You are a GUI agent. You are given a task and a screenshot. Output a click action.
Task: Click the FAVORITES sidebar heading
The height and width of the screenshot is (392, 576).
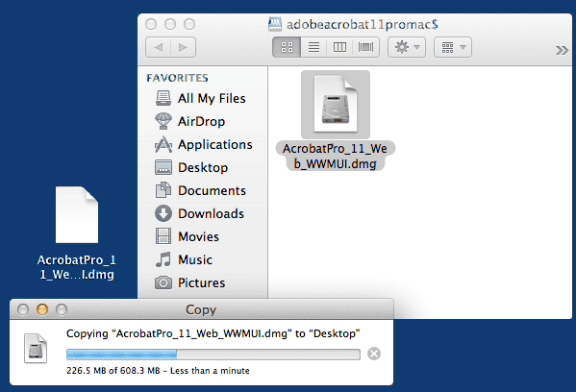(x=177, y=78)
